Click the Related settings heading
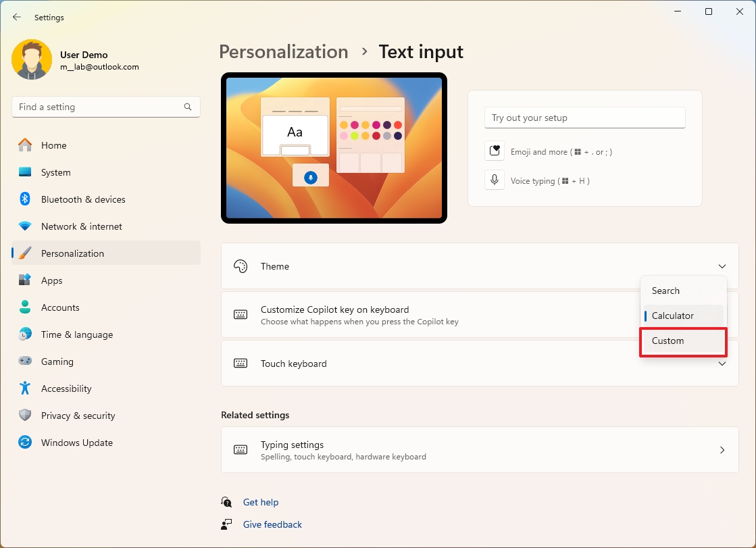 [x=255, y=415]
